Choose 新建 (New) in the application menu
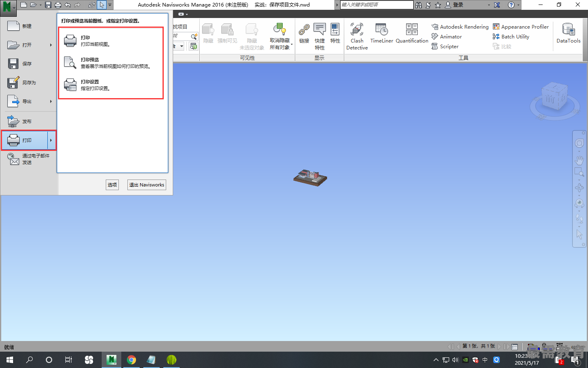Viewport: 588px width, 368px height. (x=29, y=26)
